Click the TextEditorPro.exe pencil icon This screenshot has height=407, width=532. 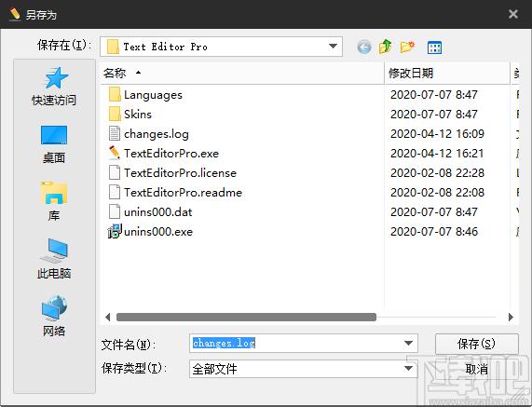115,153
